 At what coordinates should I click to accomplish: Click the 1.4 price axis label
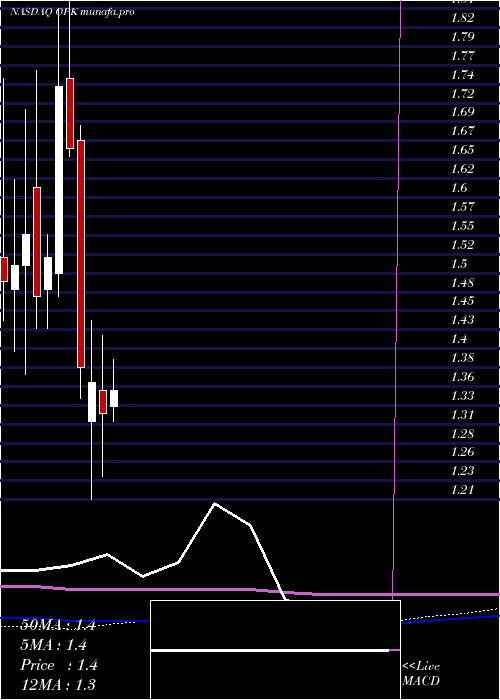point(459,338)
